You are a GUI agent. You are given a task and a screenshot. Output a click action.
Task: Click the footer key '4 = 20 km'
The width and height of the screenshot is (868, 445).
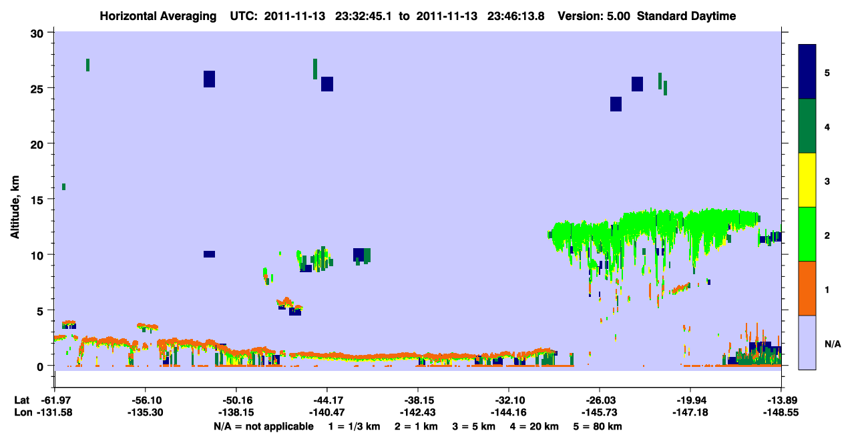[x=533, y=426]
